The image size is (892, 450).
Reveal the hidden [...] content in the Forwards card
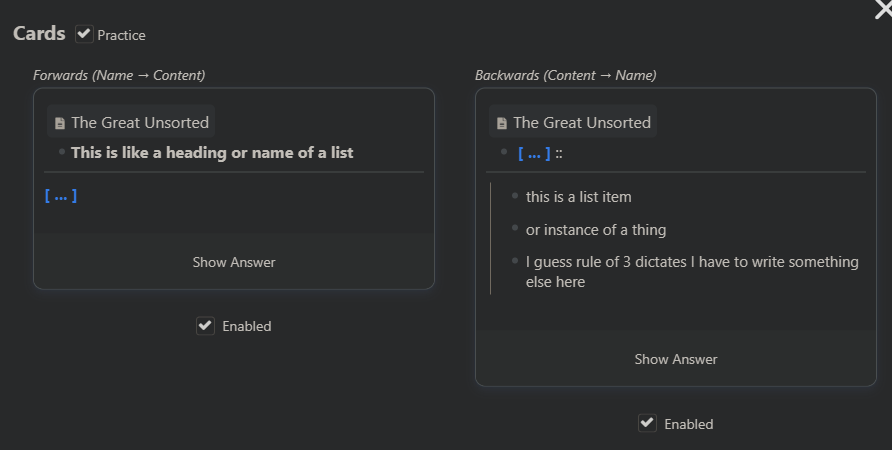coord(234,262)
